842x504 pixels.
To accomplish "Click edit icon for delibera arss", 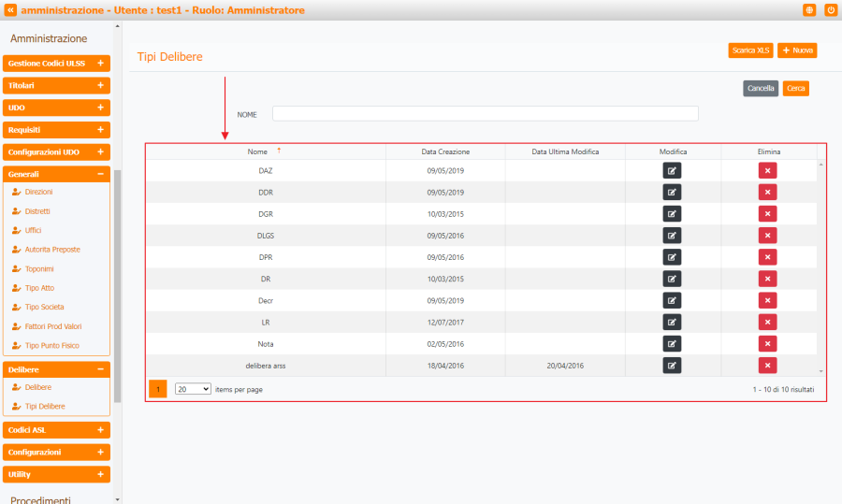I will tap(672, 366).
